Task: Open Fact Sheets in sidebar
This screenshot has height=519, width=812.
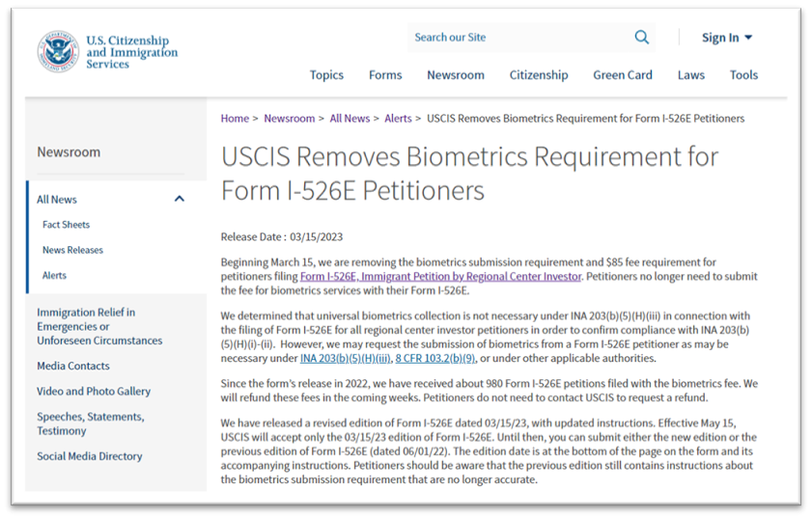Action: point(66,225)
